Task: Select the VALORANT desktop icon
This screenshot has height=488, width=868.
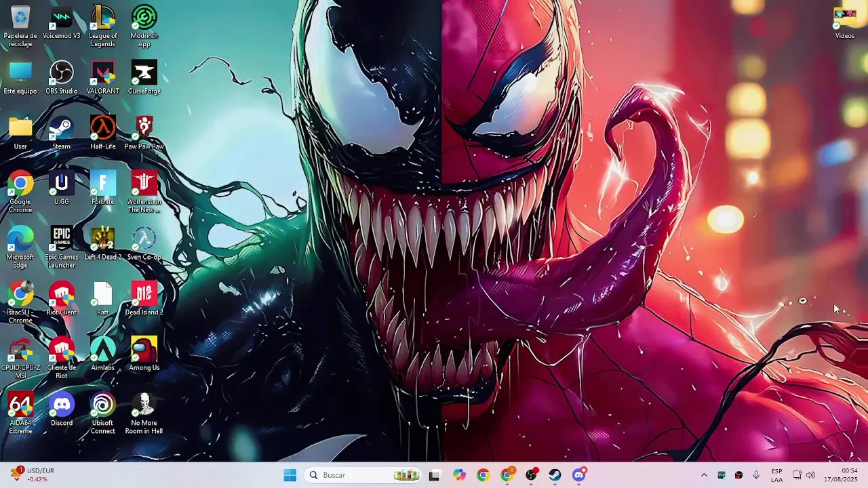Action: (x=103, y=77)
